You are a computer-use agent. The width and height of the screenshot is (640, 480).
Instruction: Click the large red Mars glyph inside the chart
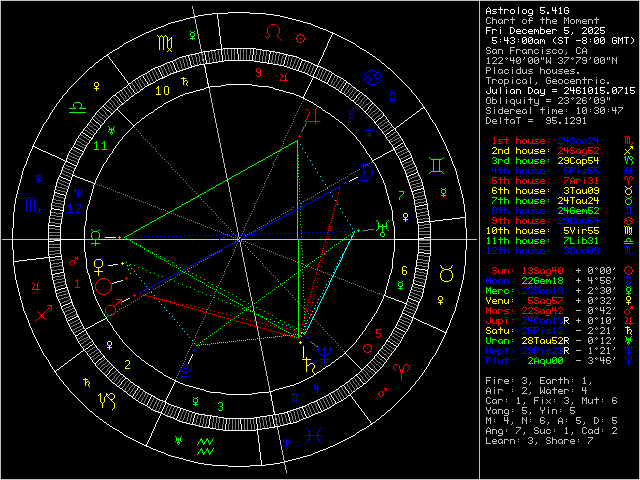113,307
